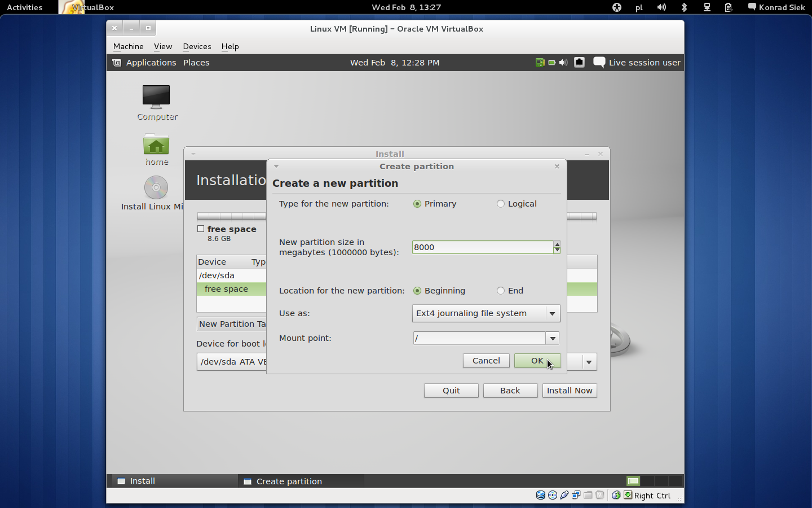
Task: Click the guest clock Wed Feb 8, 12:28 PM
Action: 395,63
